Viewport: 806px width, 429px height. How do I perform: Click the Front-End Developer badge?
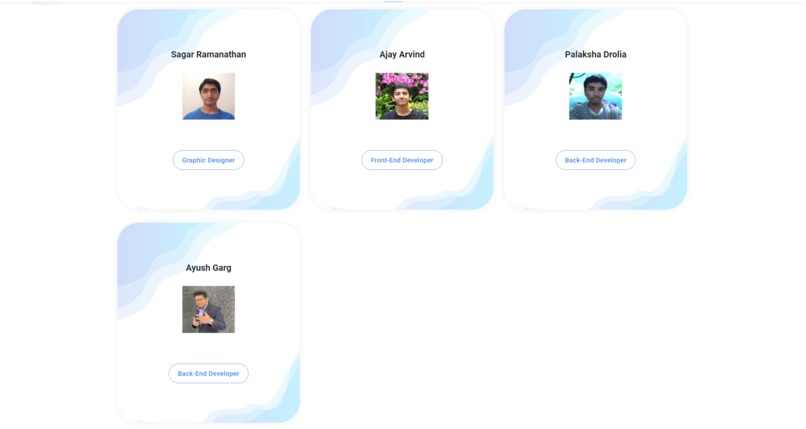(402, 160)
